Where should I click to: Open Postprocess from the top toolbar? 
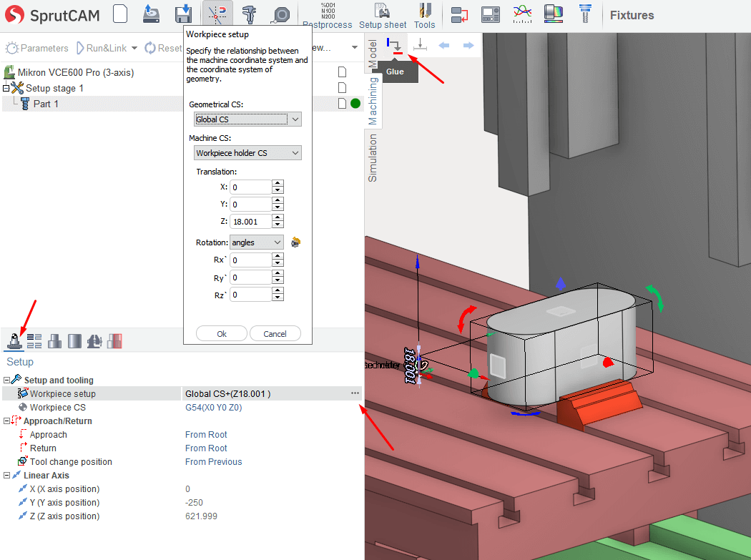tap(328, 15)
